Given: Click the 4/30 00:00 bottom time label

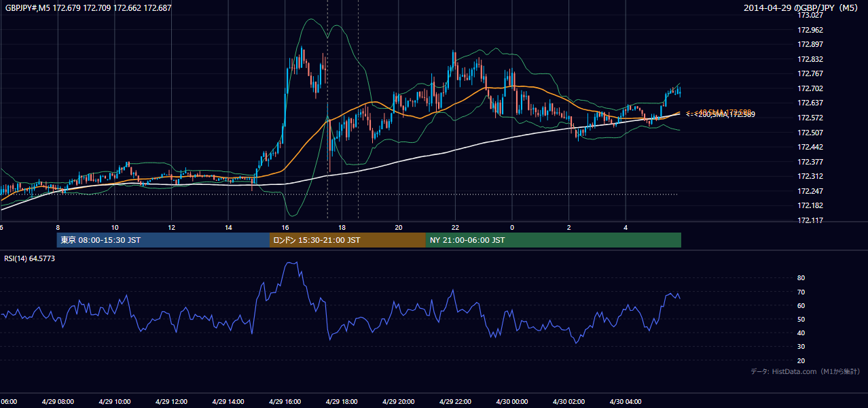Looking at the screenshot, I should click(511, 402).
